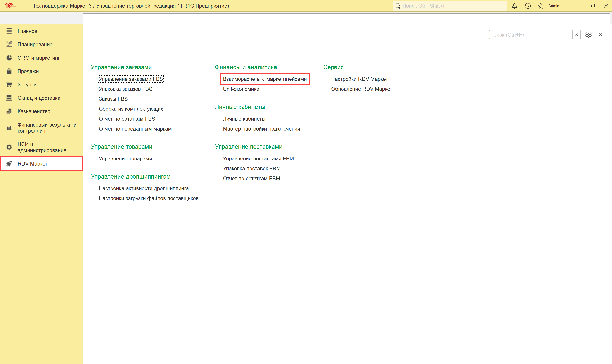
Task: Open the notifications bell icon
Action: (x=515, y=6)
